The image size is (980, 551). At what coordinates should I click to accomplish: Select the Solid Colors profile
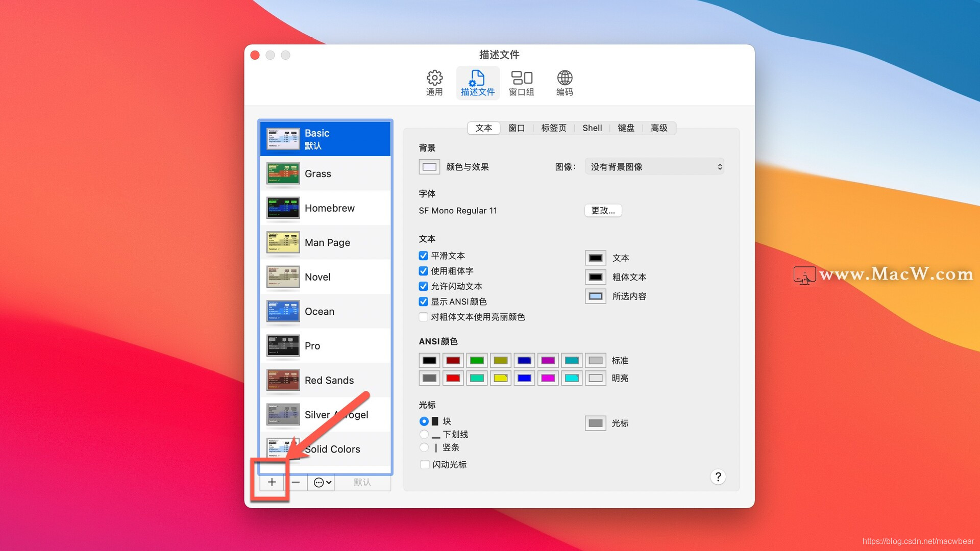pyautogui.click(x=326, y=449)
